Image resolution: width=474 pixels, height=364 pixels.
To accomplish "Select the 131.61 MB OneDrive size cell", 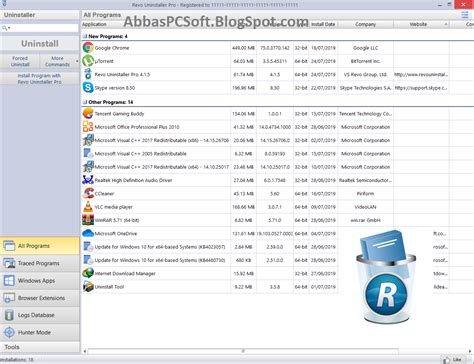I will click(x=243, y=234).
